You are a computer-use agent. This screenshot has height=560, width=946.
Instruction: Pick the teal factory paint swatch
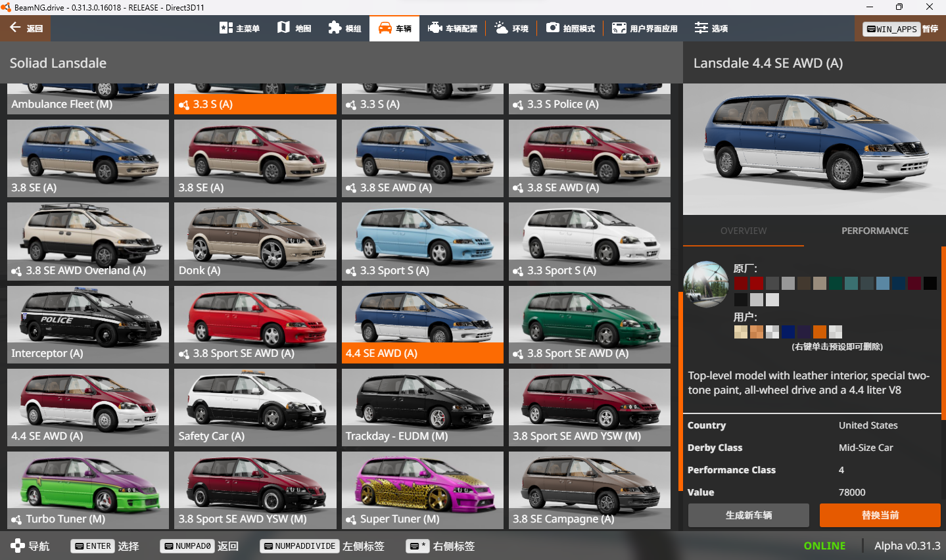[x=851, y=283]
